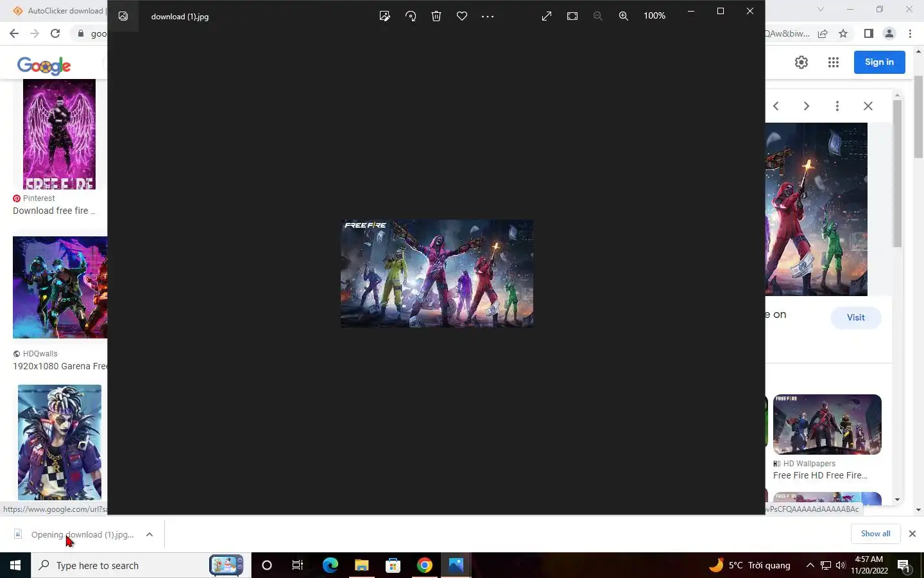Open Windows Start menu
This screenshot has width=924, height=578.
click(x=15, y=565)
